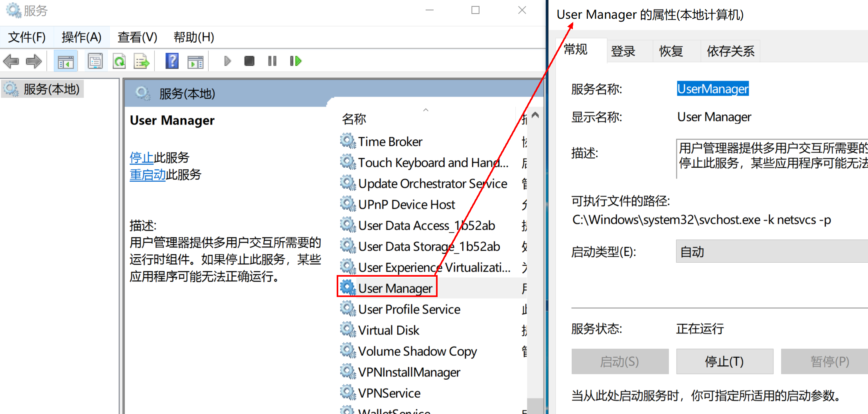The image size is (868, 414).
Task: Click the Export List toolbar icon
Action: point(141,61)
